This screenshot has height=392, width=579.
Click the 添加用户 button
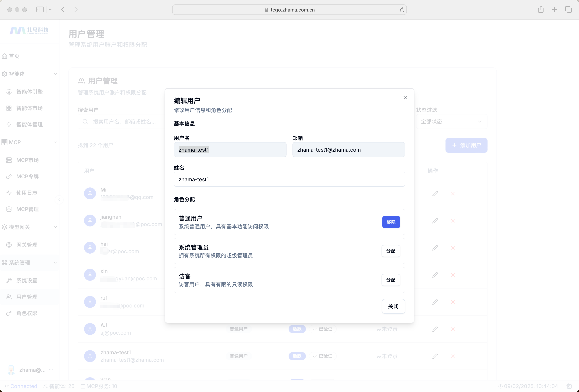point(466,145)
